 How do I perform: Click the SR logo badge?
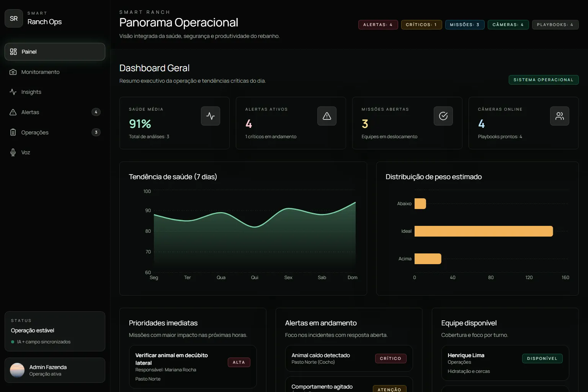click(x=14, y=18)
